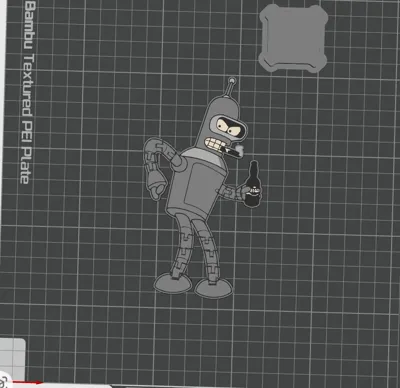Click Bender's antenna ball tip

232,80
